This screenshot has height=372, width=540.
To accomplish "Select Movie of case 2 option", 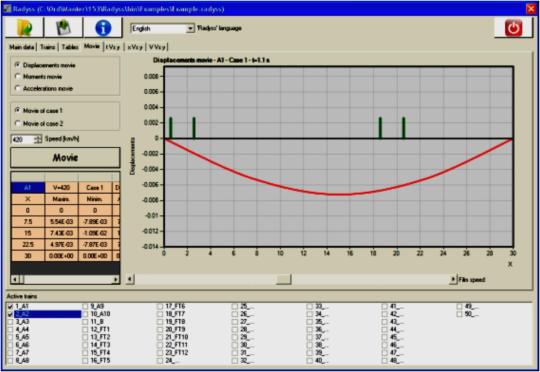I will [x=18, y=123].
